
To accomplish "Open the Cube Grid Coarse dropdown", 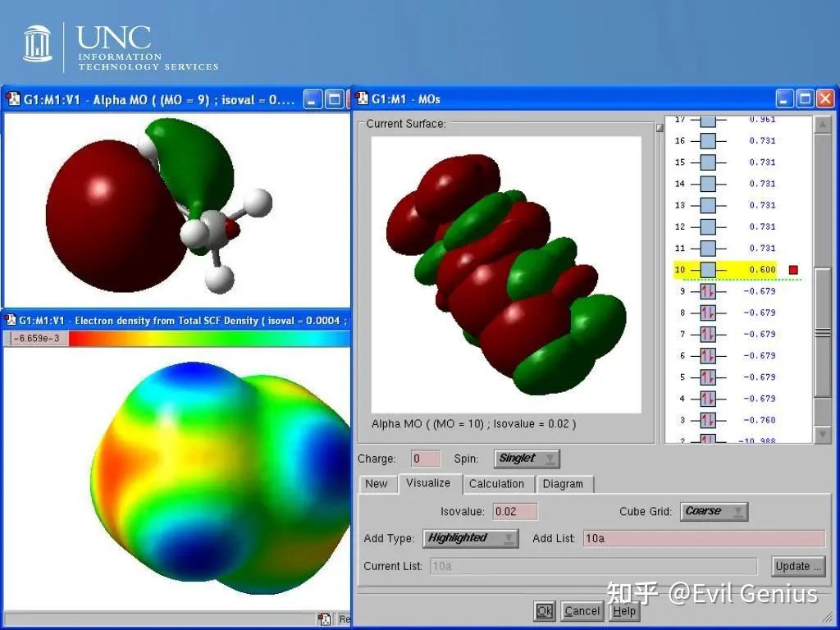I will pyautogui.click(x=714, y=511).
